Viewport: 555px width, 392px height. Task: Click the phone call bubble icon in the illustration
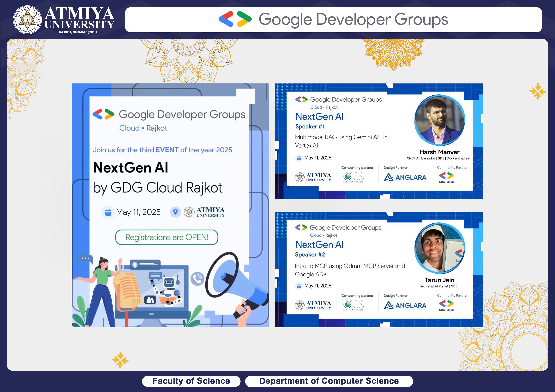(197, 279)
